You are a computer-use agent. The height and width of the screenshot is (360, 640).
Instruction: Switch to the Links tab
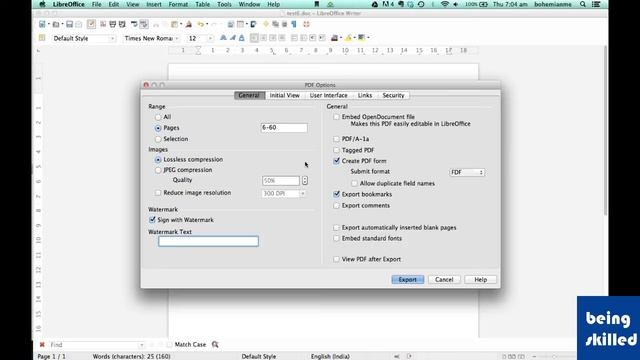click(x=365, y=95)
